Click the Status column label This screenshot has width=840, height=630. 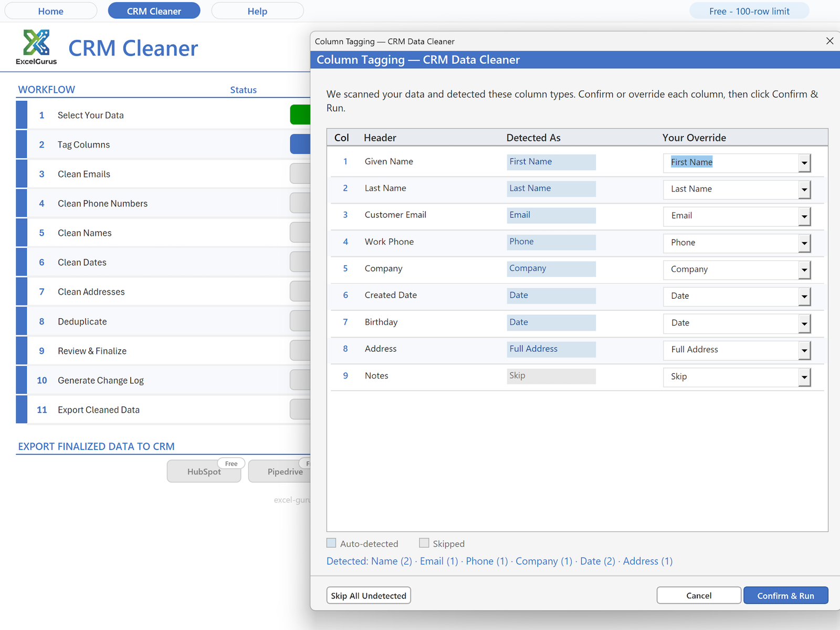pyautogui.click(x=244, y=90)
